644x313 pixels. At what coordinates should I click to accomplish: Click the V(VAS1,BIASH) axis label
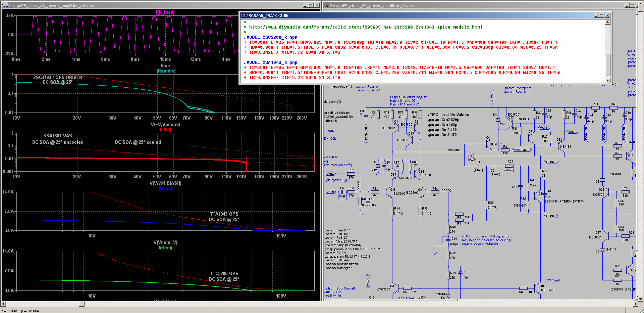pos(165,183)
